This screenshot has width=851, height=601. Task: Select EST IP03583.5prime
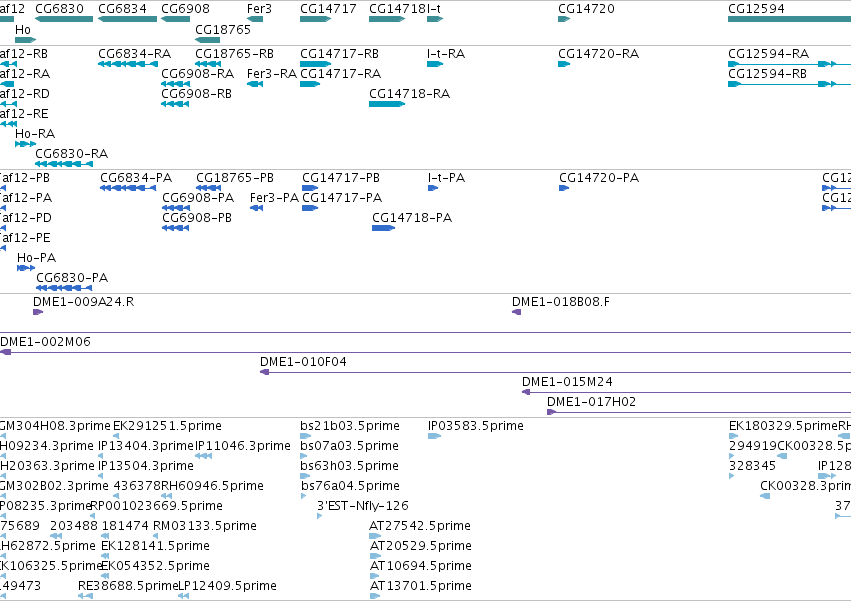[x=434, y=436]
